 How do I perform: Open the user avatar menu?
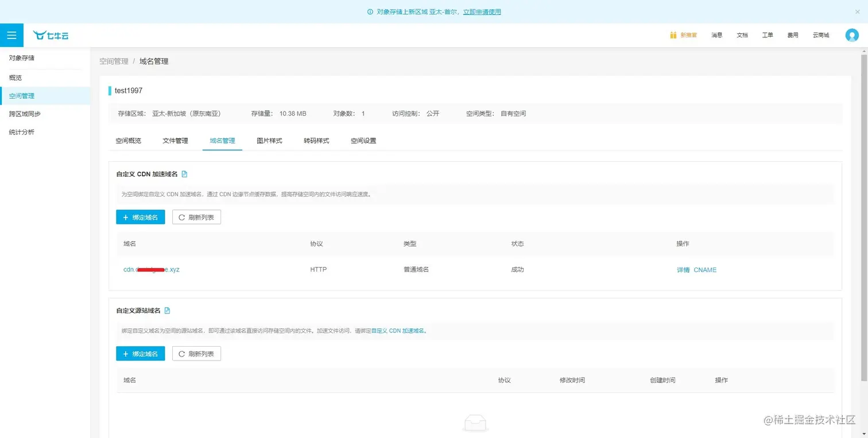[852, 35]
